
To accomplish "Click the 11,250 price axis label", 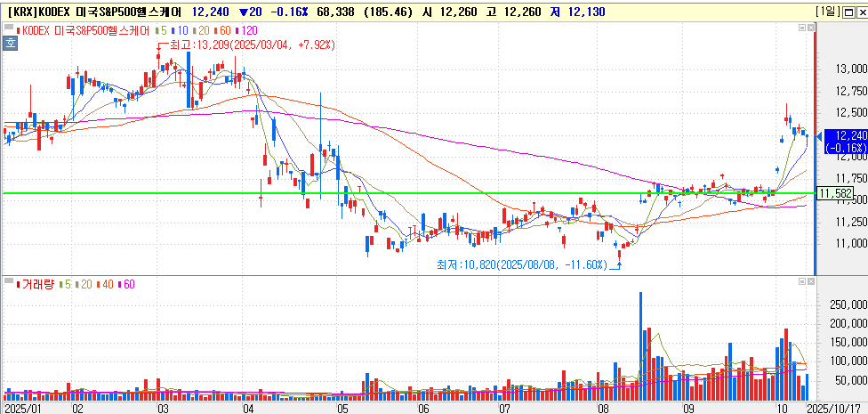I will [x=851, y=222].
